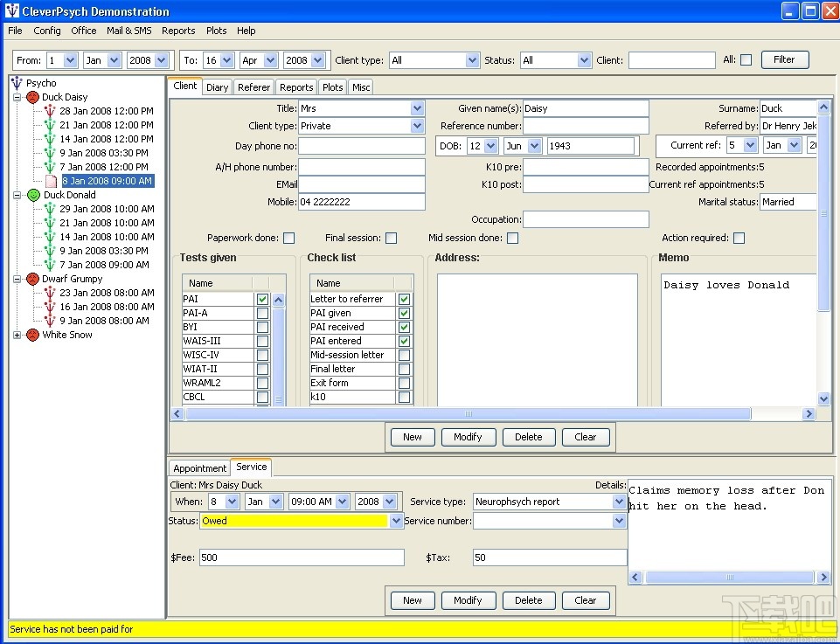This screenshot has height=644, width=840.
Task: Click the red face icon beside Dwarf Grumpy
Action: point(32,279)
